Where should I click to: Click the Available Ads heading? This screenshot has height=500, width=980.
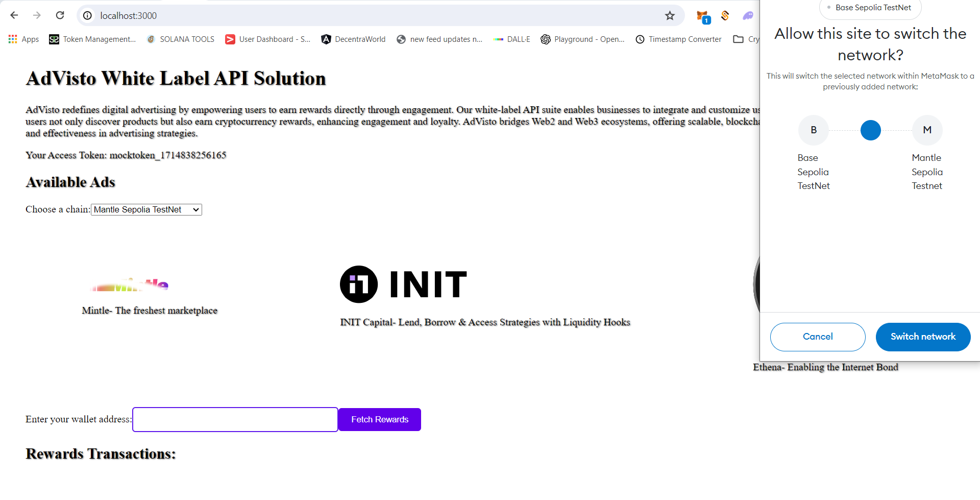(x=70, y=182)
